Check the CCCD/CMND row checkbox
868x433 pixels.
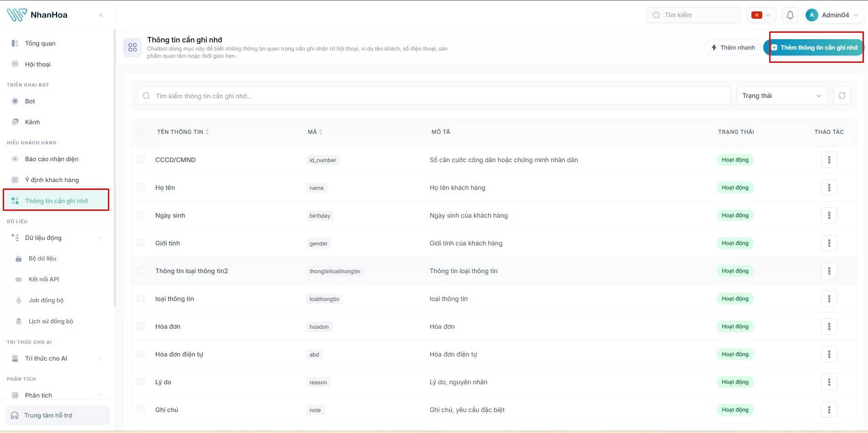pos(141,159)
